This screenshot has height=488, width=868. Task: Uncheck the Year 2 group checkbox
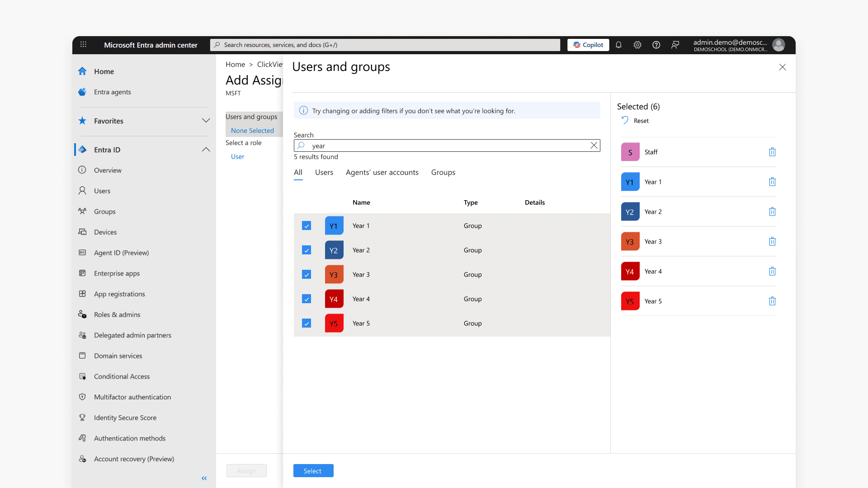click(307, 250)
